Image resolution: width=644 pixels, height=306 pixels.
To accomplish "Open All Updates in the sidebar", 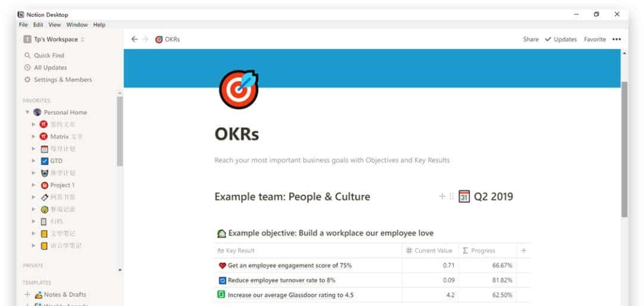I will [51, 67].
